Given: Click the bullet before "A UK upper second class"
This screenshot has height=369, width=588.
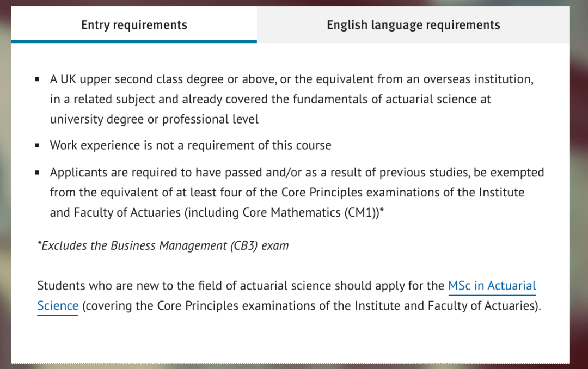Looking at the screenshot, I should 38,79.
